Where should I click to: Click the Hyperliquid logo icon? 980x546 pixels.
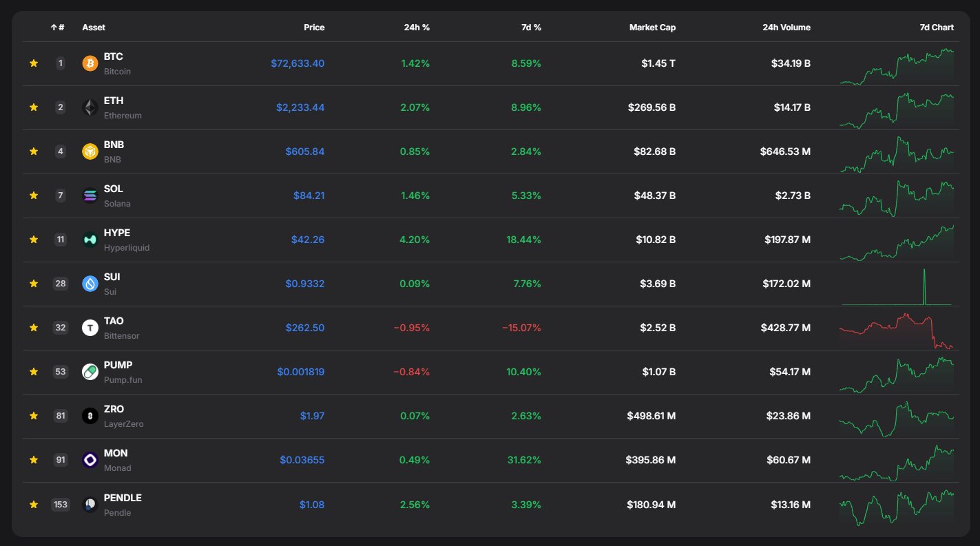(90, 240)
